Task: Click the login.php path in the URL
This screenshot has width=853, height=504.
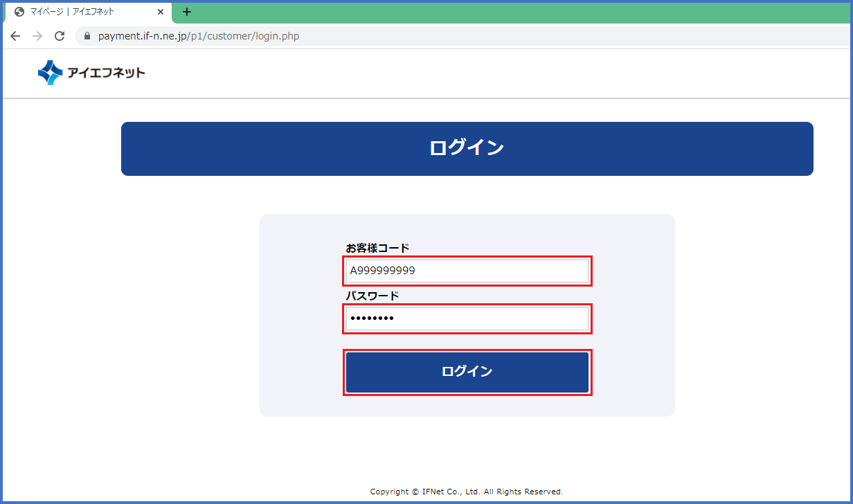Action: pos(277,36)
